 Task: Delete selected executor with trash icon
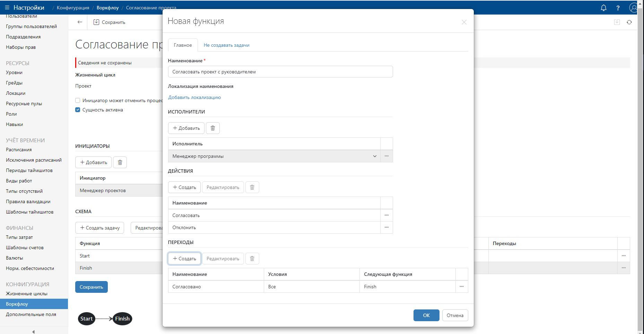coord(213,128)
